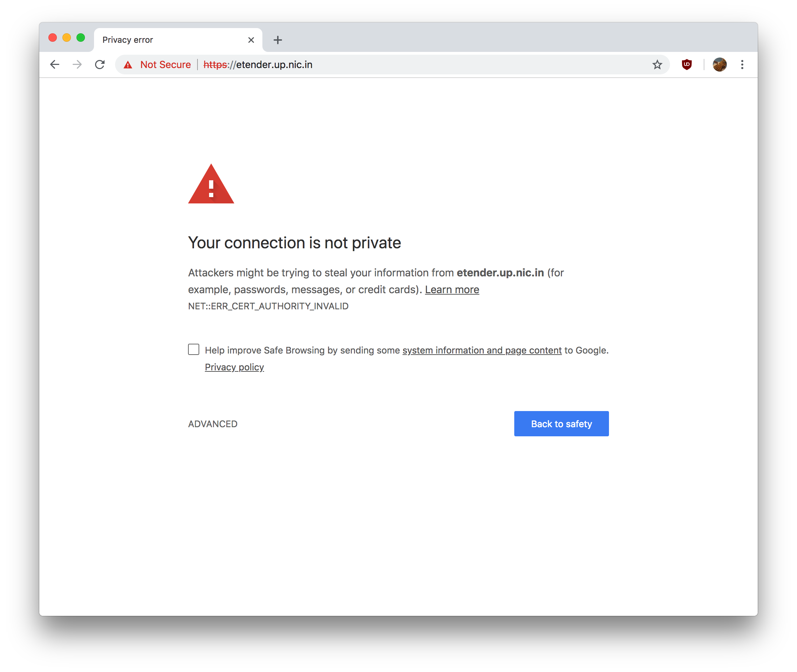Screen dimensions: 797x672
Task: Open the Privacy policy link
Action: (234, 367)
